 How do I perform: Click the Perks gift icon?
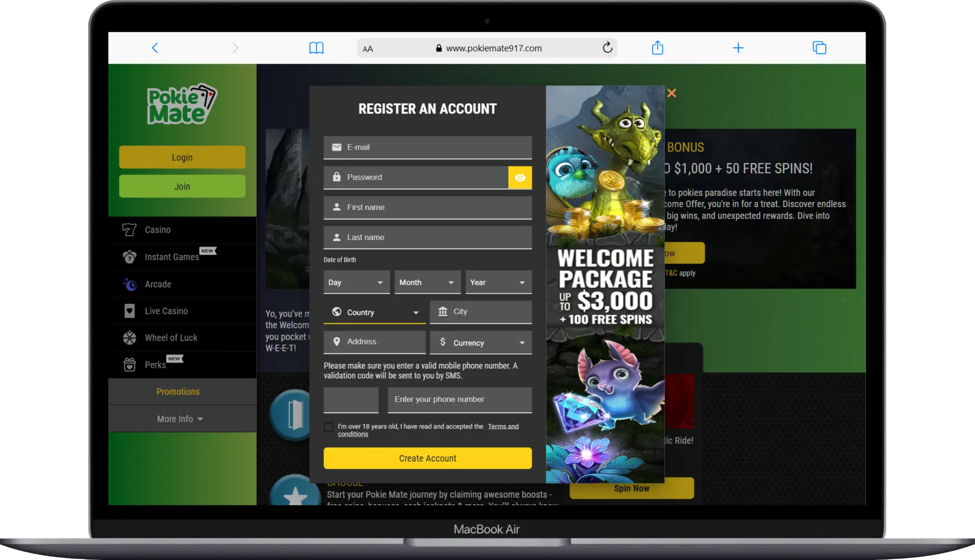(x=130, y=365)
